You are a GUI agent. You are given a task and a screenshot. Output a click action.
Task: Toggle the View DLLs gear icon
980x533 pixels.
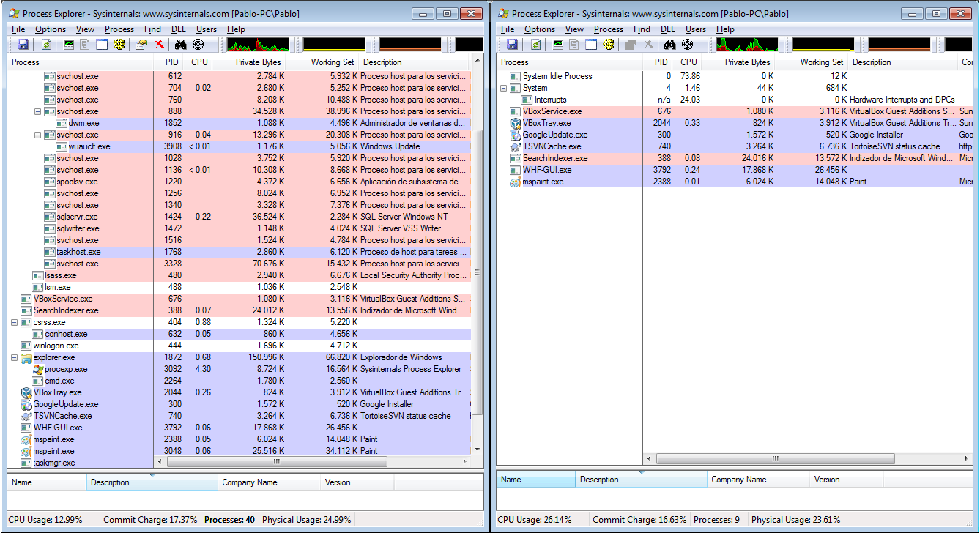[118, 45]
